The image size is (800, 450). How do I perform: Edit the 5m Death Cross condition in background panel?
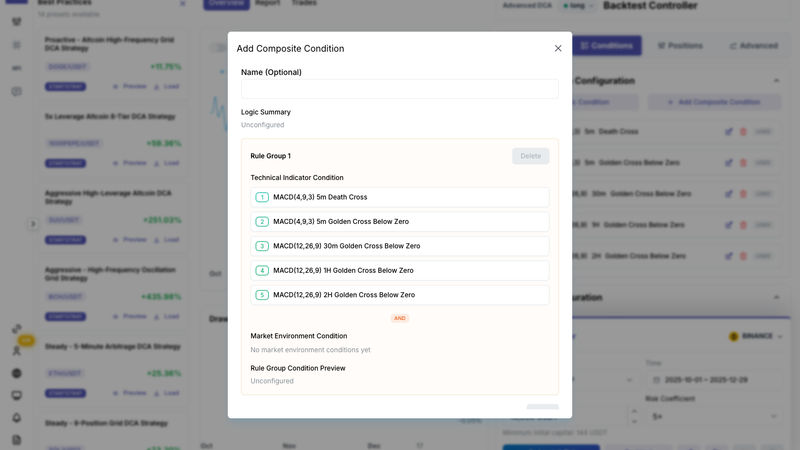(729, 132)
